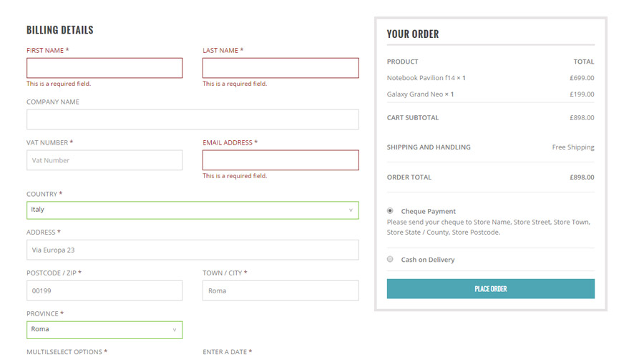Expand the Province dropdown set to Roma
The image size is (644, 357).
(104, 330)
